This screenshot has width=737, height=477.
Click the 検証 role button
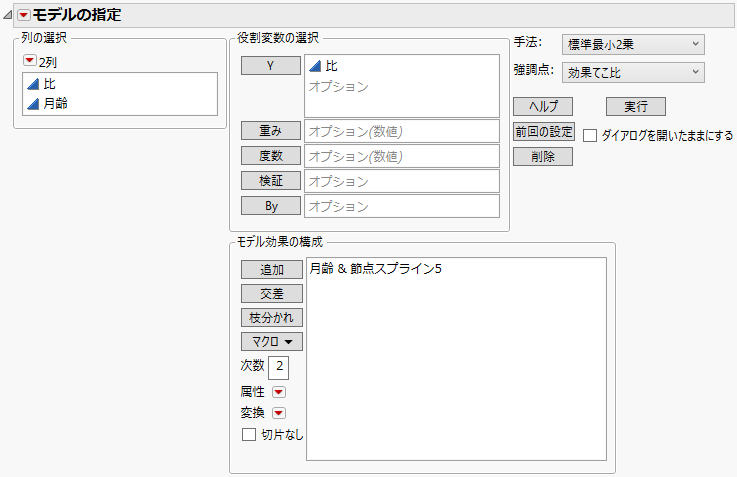point(271,180)
